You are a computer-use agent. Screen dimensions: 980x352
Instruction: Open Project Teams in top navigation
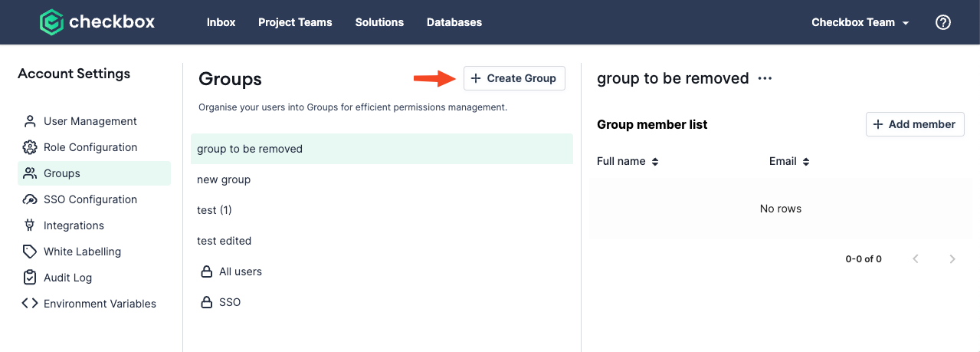click(x=295, y=22)
